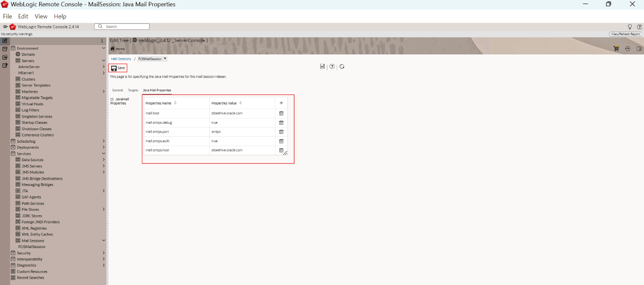
Task: Delete the mail.smtps.debug property row
Action: [281, 122]
